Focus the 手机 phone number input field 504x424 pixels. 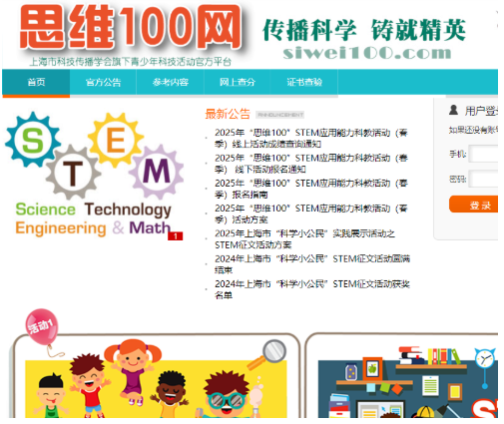483,154
